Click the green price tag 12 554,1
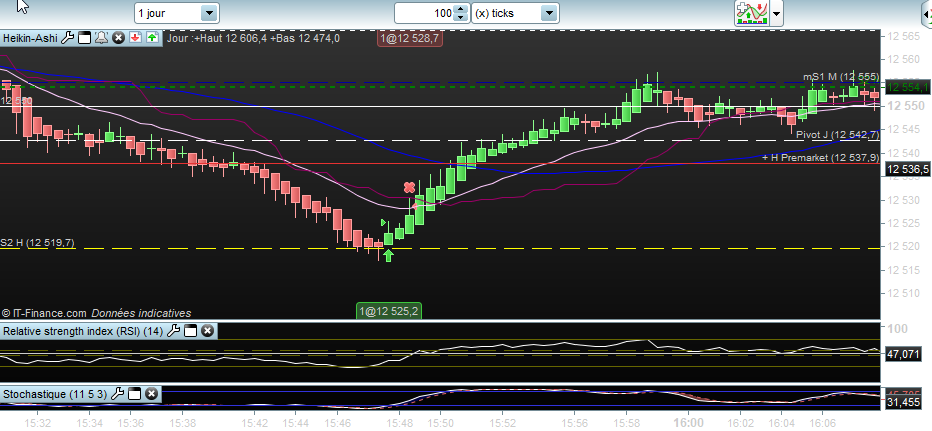The width and height of the screenshot is (932, 431). 907,87
